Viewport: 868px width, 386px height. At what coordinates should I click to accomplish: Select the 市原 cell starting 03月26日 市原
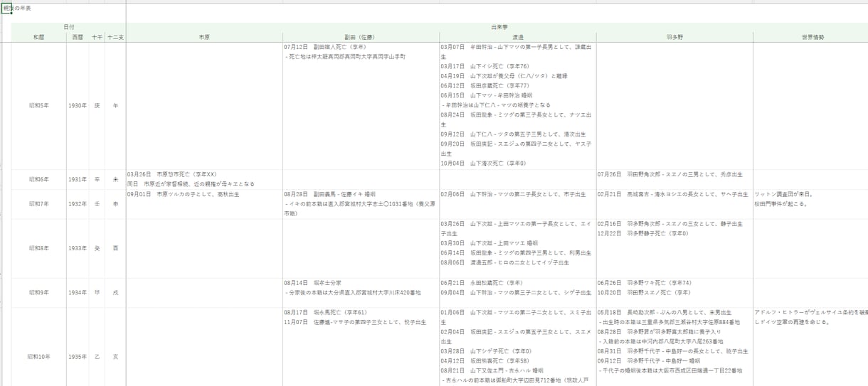pyautogui.click(x=204, y=179)
